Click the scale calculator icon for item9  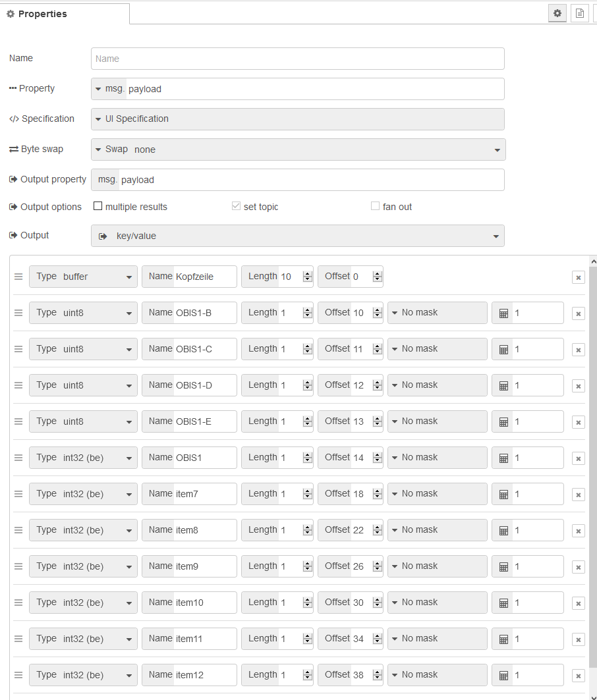[503, 567]
